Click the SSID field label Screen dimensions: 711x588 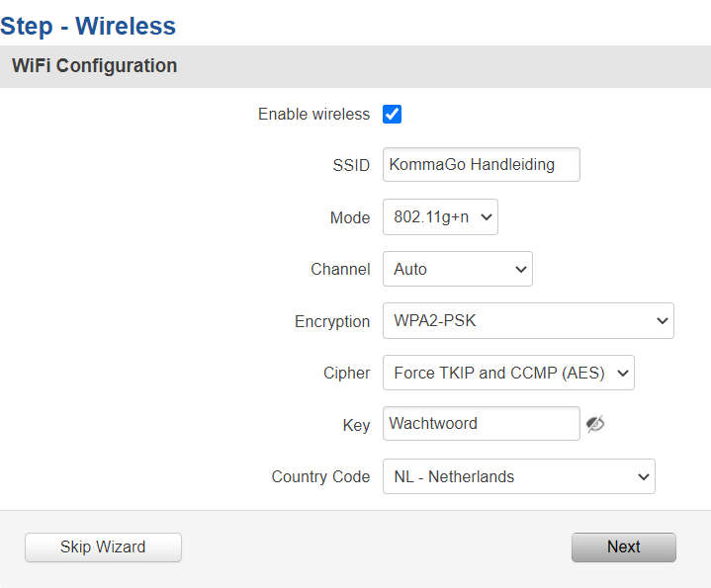pos(351,165)
